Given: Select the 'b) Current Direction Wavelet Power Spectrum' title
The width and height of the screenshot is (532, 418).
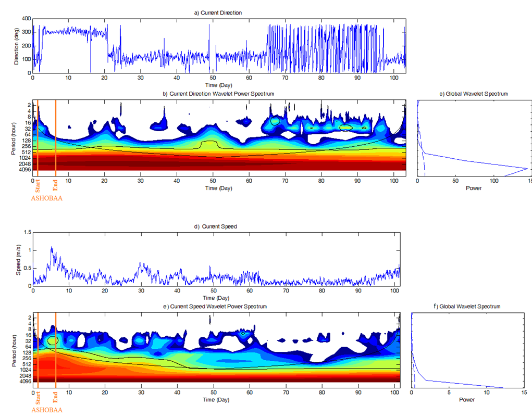Looking at the screenshot, I should point(218,94).
